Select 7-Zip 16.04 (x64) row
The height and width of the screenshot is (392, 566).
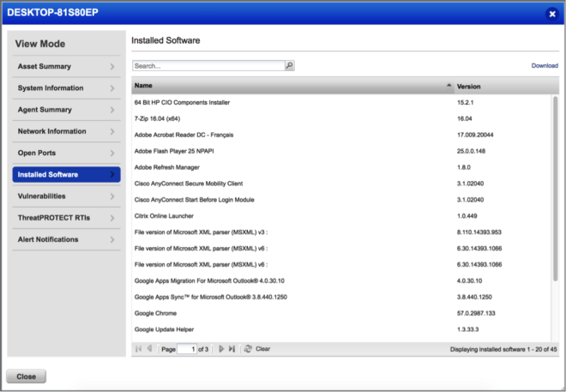341,118
